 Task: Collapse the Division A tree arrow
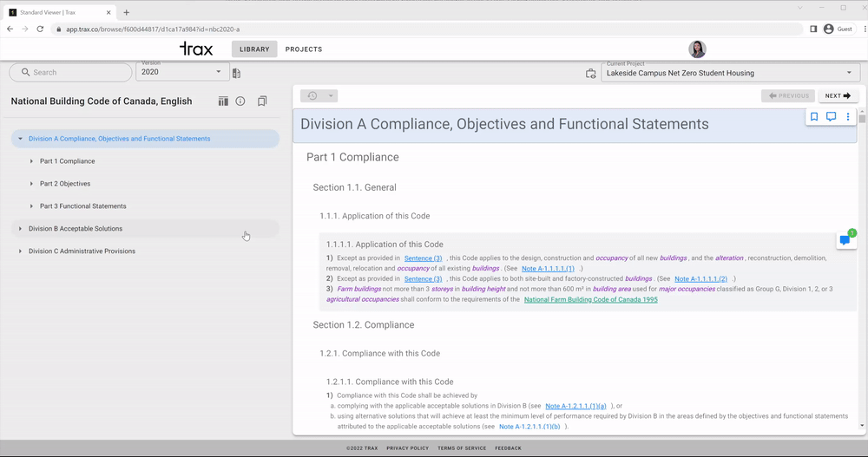pos(21,139)
